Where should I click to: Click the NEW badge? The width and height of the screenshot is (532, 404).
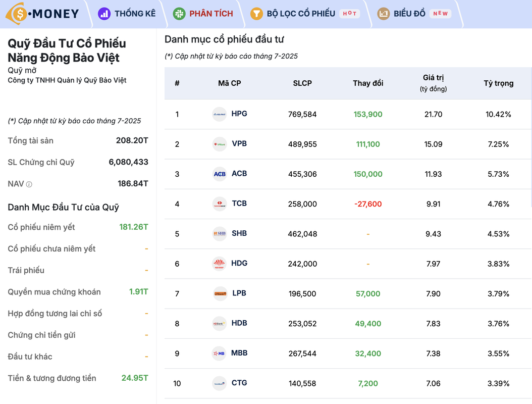tap(441, 14)
